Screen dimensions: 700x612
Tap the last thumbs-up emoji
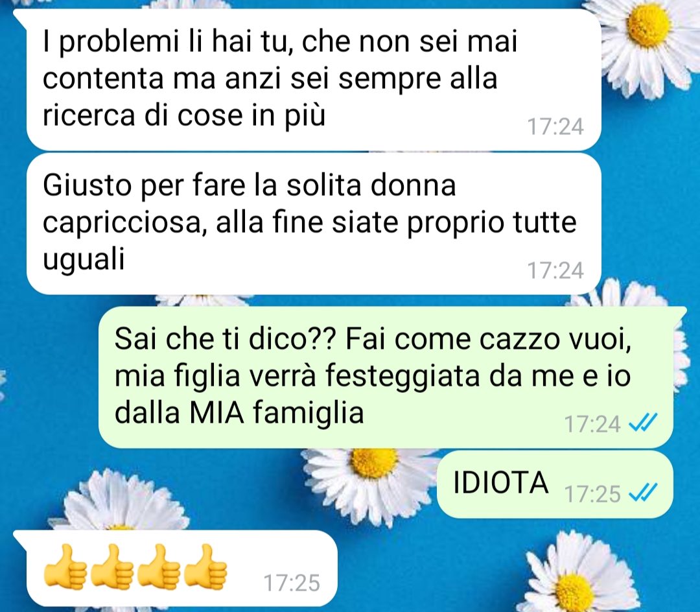(x=205, y=565)
